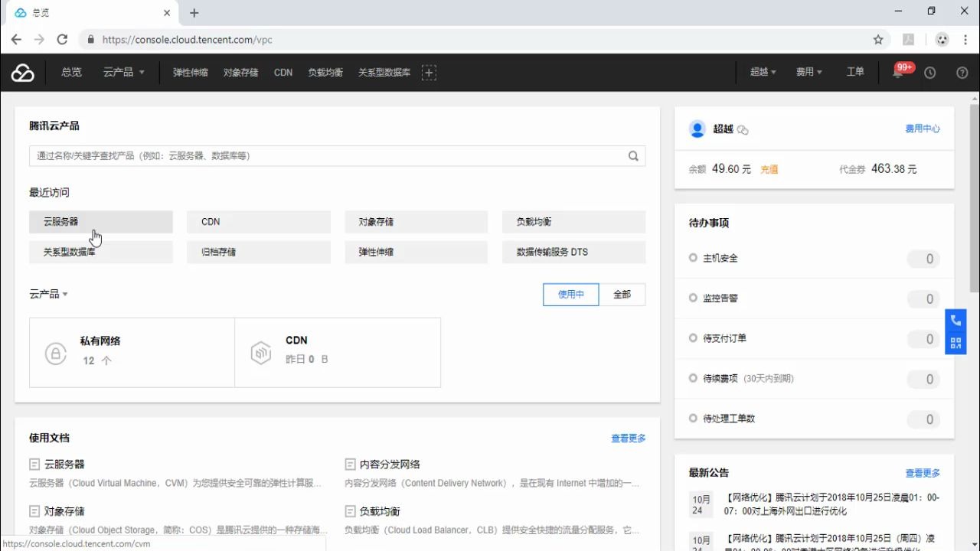Open recently visited 关系型数据库 button
This screenshot has height=551, width=980.
(x=101, y=252)
